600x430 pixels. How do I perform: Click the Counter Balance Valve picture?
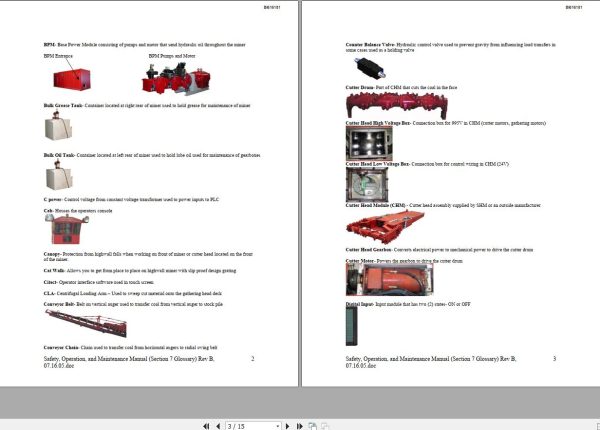point(369,67)
